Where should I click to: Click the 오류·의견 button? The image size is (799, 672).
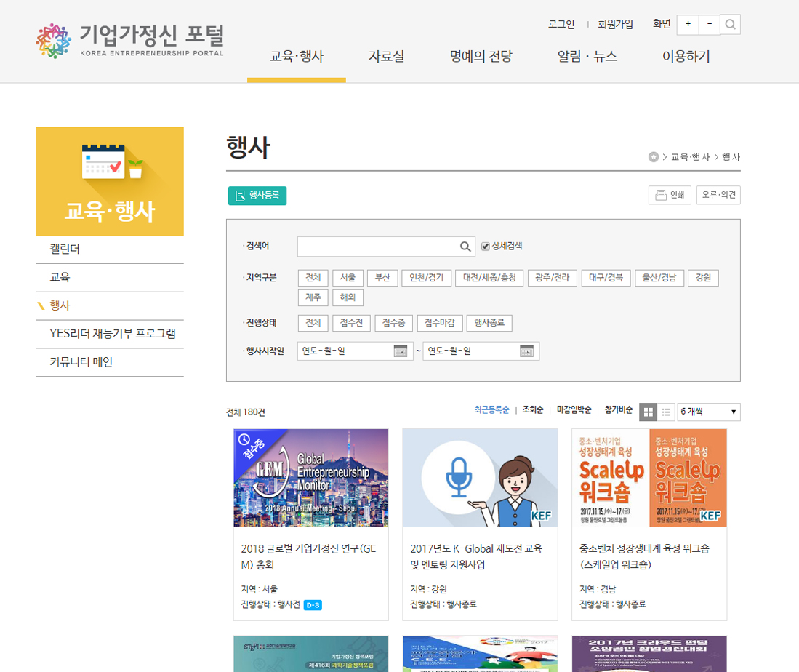718,195
